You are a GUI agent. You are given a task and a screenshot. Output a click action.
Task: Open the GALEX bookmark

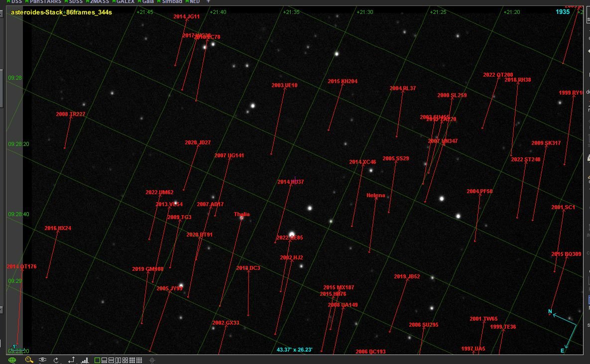point(123,1)
